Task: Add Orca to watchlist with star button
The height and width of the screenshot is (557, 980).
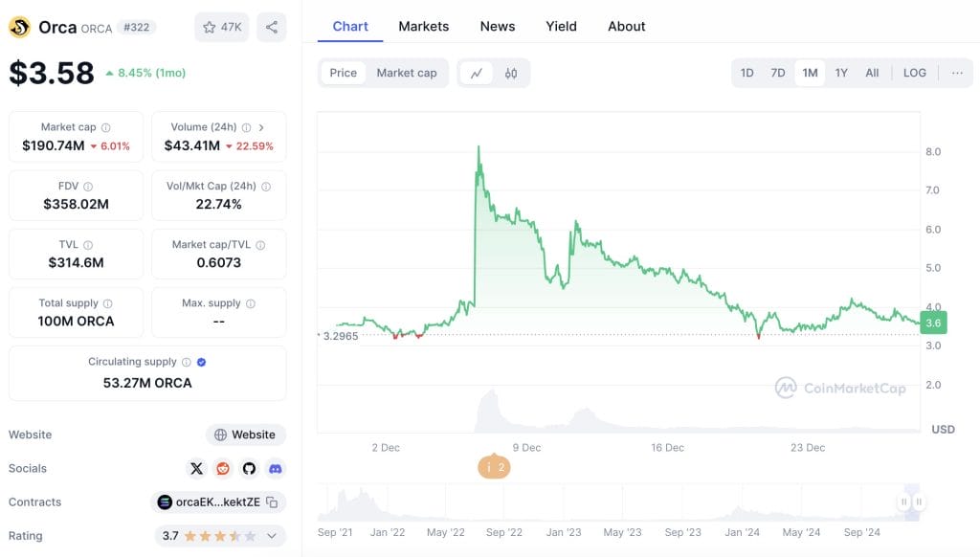Action: (x=222, y=27)
